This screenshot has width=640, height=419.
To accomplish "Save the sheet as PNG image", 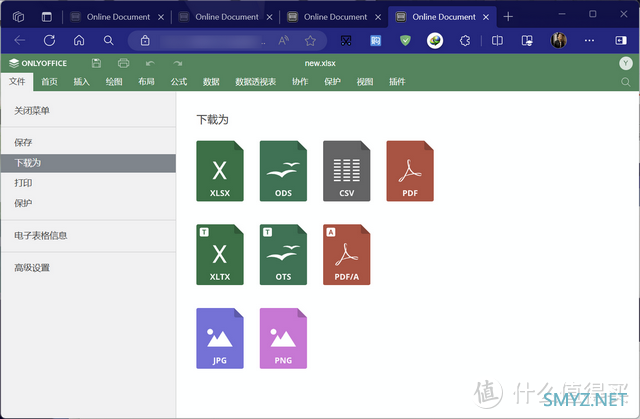I will [x=283, y=338].
